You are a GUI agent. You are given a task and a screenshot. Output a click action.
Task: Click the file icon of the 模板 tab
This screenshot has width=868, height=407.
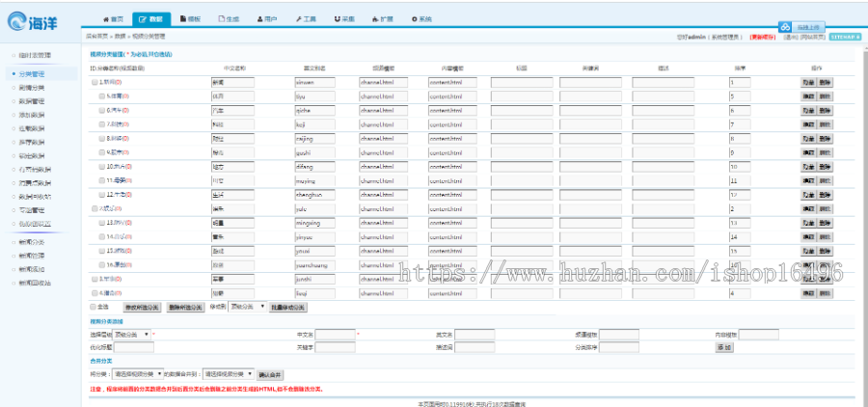[182, 19]
